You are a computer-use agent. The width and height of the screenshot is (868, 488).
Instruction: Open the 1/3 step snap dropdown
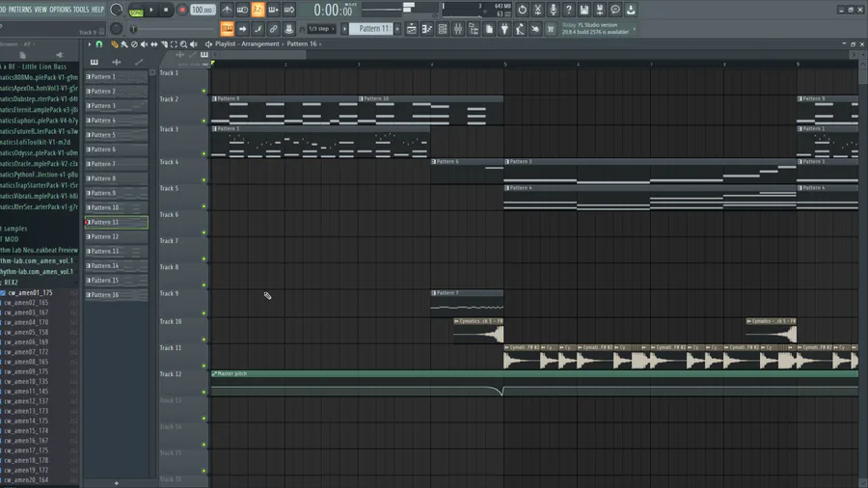321,29
